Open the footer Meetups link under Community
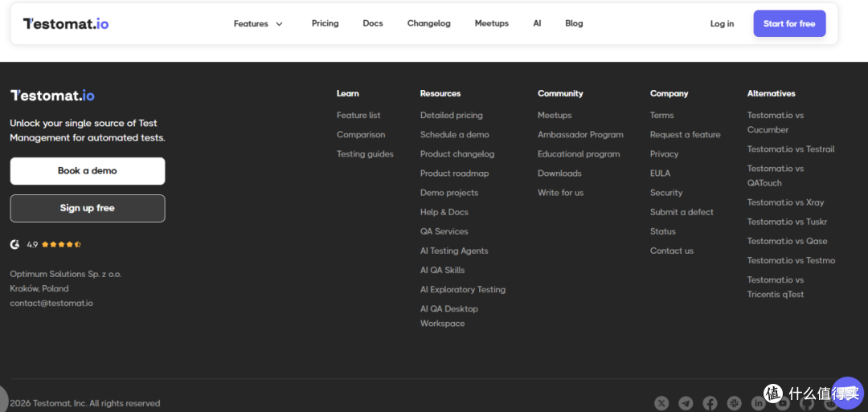The image size is (868, 412). tap(555, 115)
